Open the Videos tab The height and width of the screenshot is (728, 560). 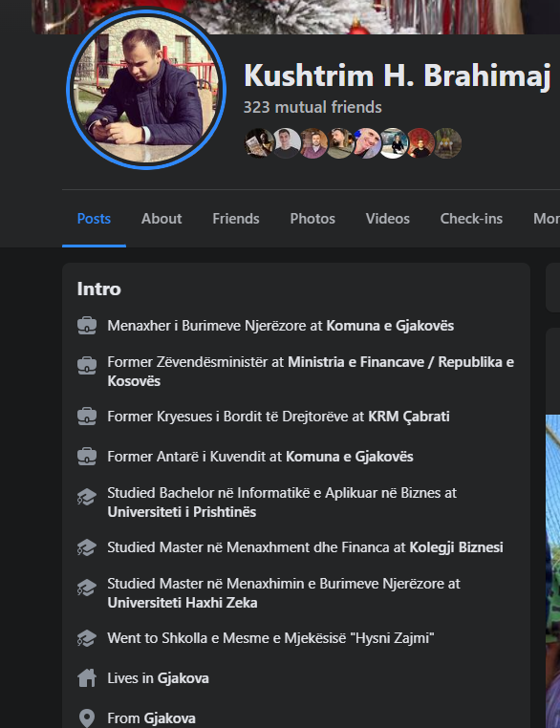point(388,219)
